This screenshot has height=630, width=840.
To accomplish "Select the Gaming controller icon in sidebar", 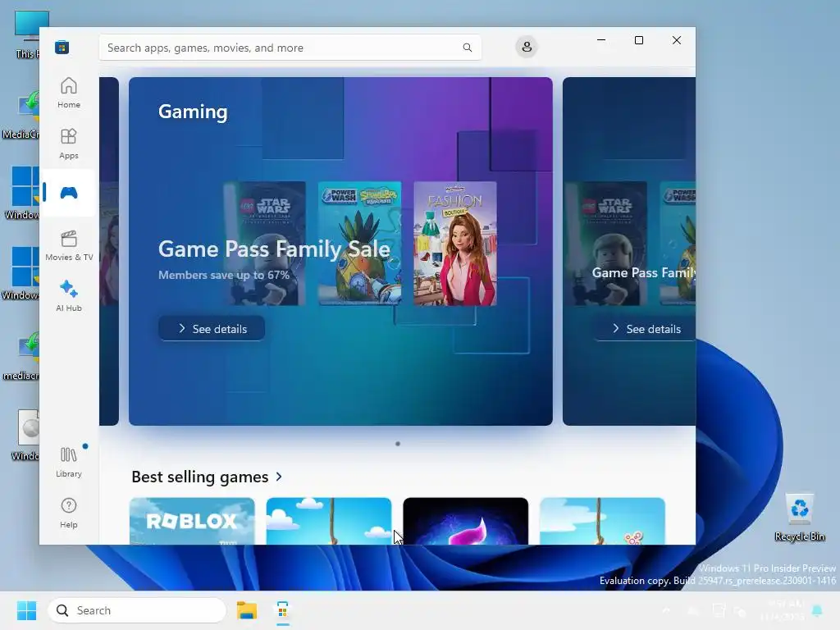I will click(69, 193).
